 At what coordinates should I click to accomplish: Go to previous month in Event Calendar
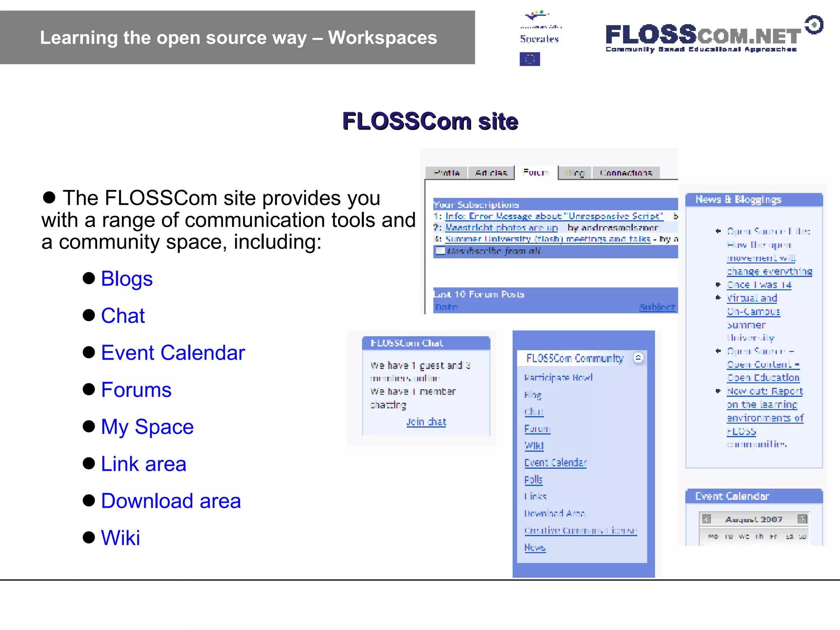coord(706,519)
